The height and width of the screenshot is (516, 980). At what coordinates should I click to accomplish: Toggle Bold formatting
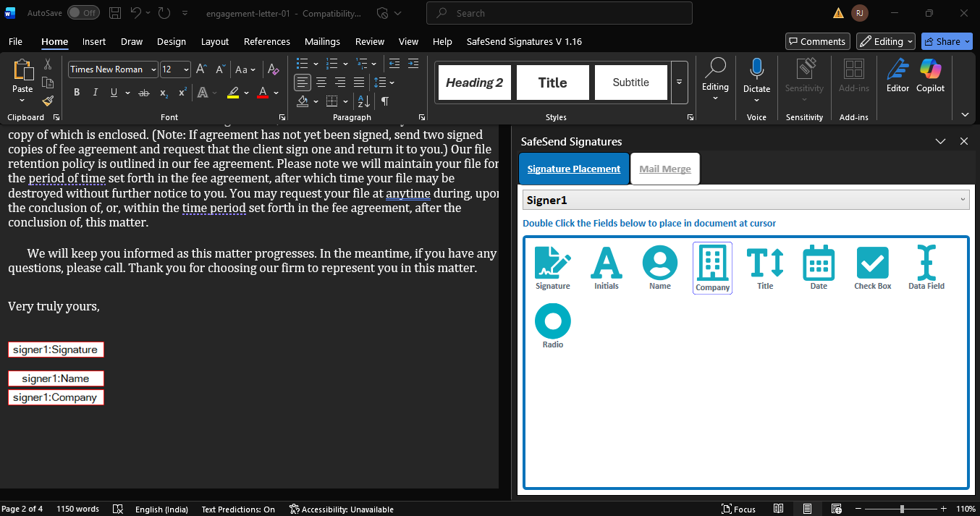[x=77, y=93]
